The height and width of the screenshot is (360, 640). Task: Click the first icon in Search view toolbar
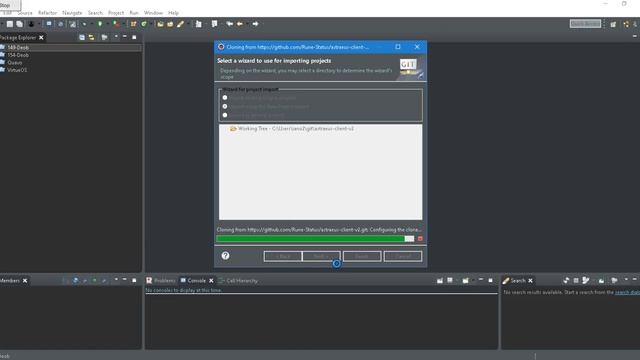(566, 280)
